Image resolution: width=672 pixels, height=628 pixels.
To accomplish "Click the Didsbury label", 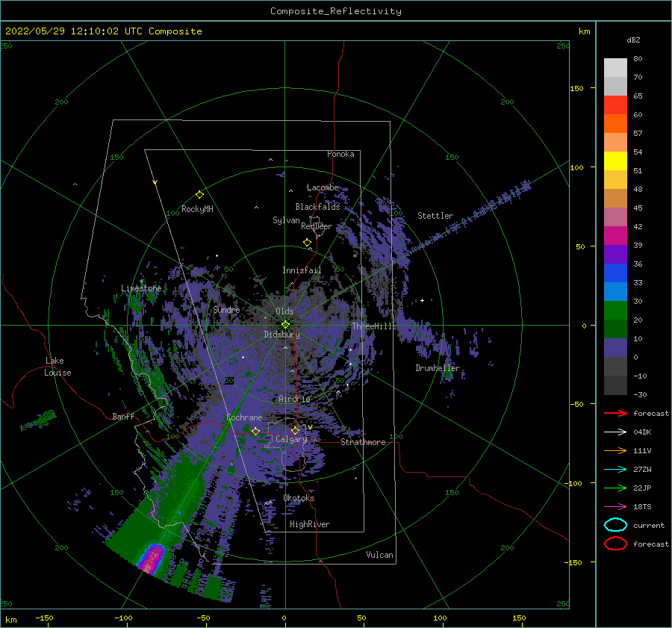I will (282, 335).
